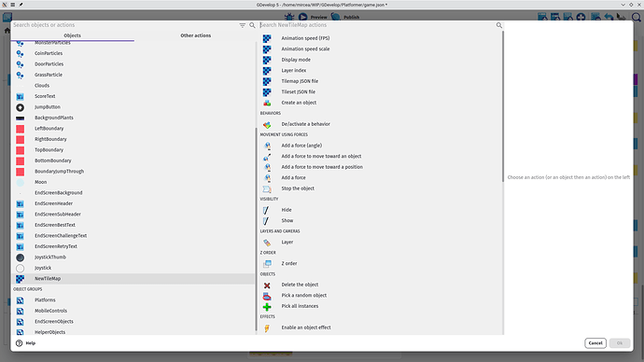Select the EndScreenBackground object
Viewport: 644px width, 362px height.
133,193
